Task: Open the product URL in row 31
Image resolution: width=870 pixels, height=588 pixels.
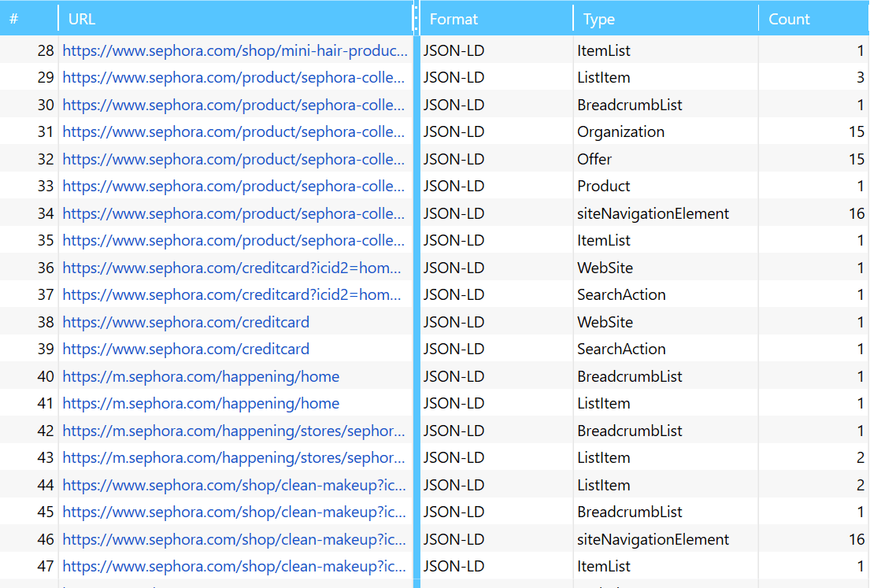Action: tap(233, 132)
